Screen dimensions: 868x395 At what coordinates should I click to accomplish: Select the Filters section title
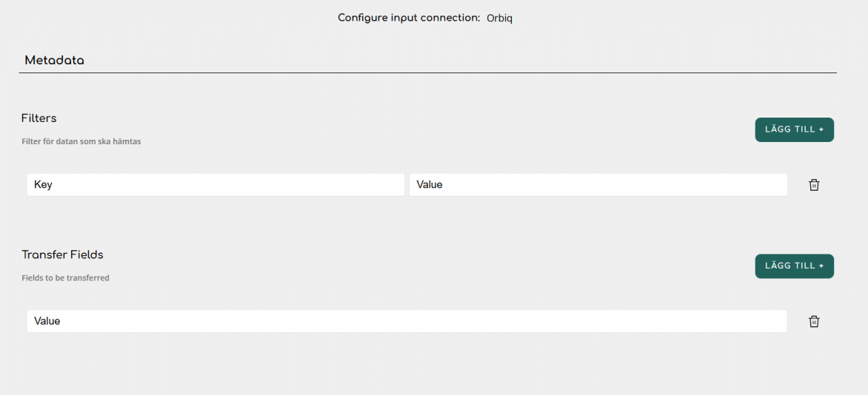pos(39,118)
